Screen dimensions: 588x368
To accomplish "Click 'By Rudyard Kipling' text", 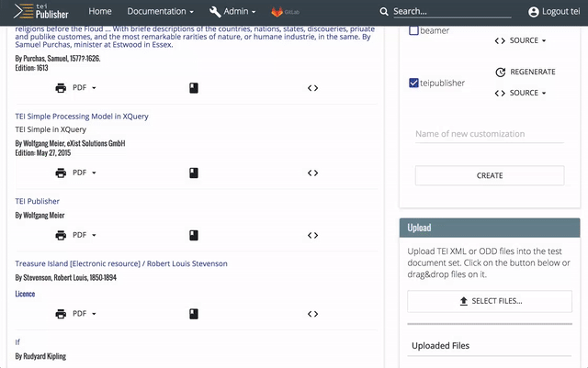I will click(x=40, y=356).
